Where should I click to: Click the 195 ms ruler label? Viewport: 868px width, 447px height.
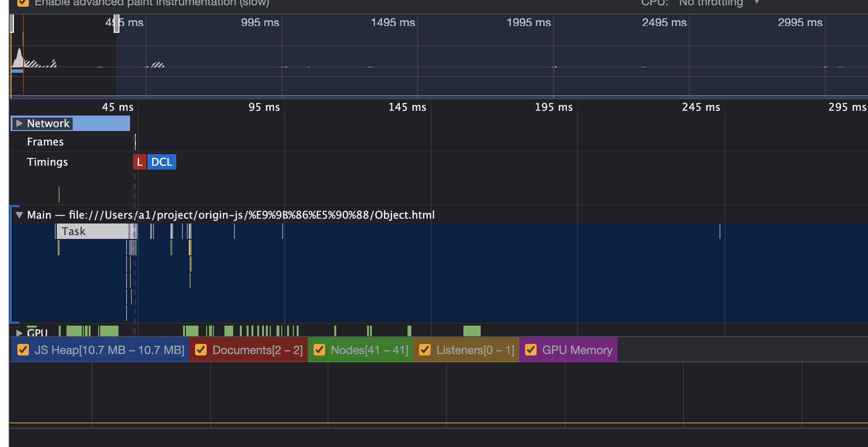[554, 107]
